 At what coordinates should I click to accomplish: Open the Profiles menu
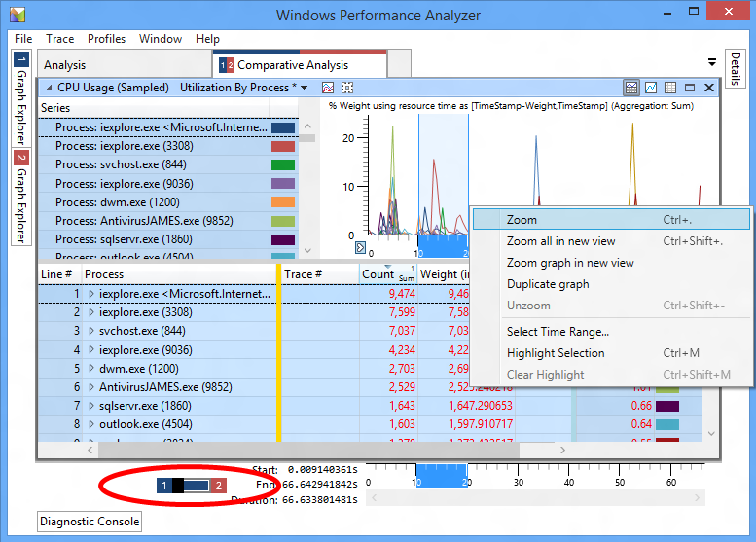click(106, 39)
